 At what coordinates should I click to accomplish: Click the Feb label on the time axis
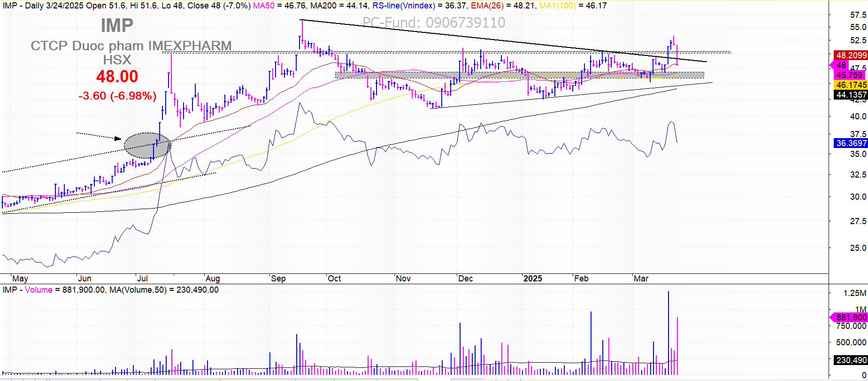581,279
